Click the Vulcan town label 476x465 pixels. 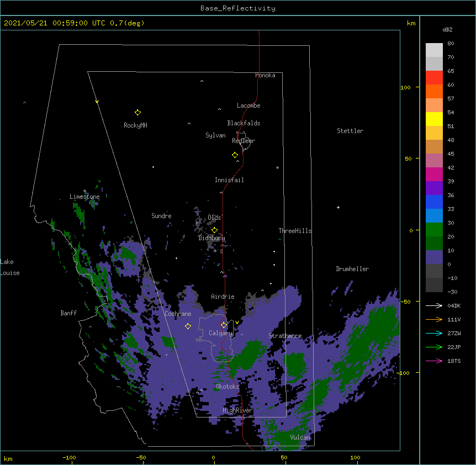[x=300, y=437]
